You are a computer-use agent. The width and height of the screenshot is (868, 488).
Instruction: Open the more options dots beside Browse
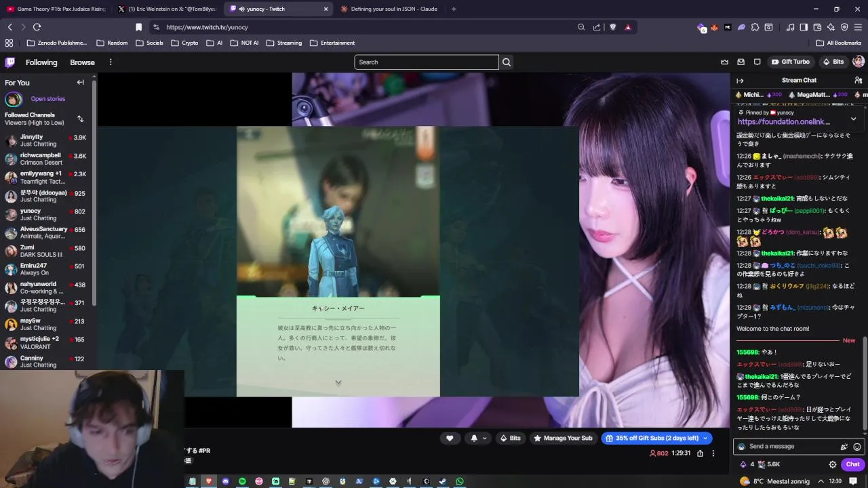[x=111, y=62]
